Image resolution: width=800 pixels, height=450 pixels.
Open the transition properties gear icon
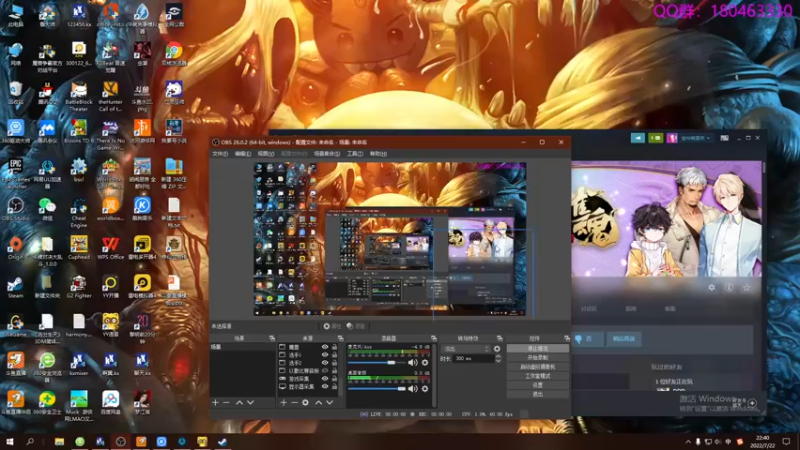(497, 349)
